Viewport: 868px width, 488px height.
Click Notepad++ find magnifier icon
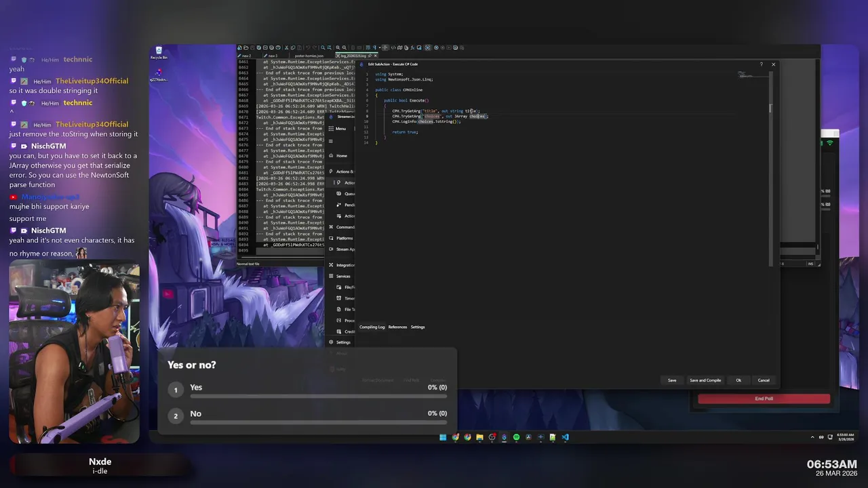(323, 47)
